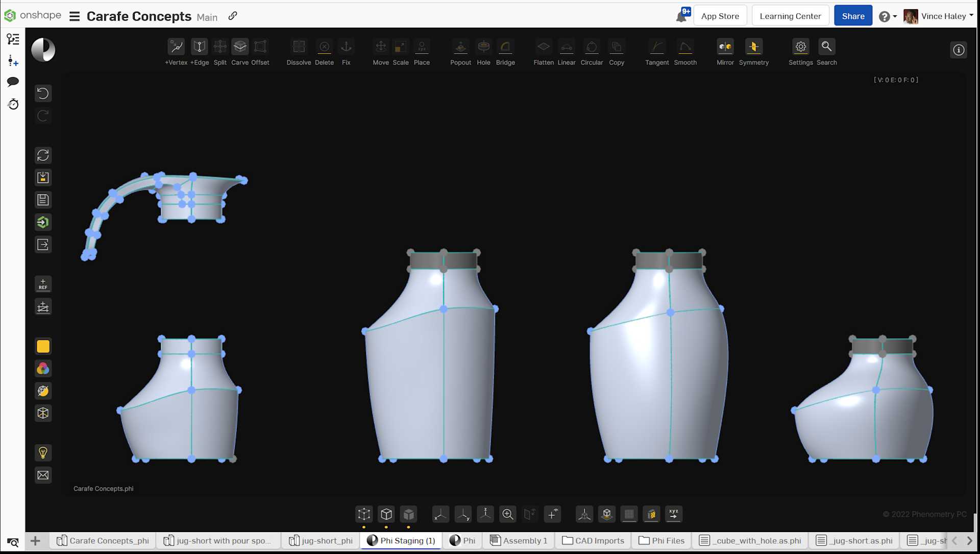The width and height of the screenshot is (980, 554).
Task: Open the Vince Haley account menu
Action: click(942, 16)
